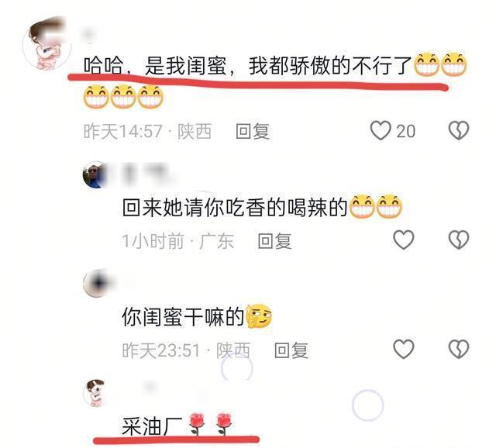Like the comment with 20 likes
Screen dimensions: 496x448
pyautogui.click(x=381, y=130)
